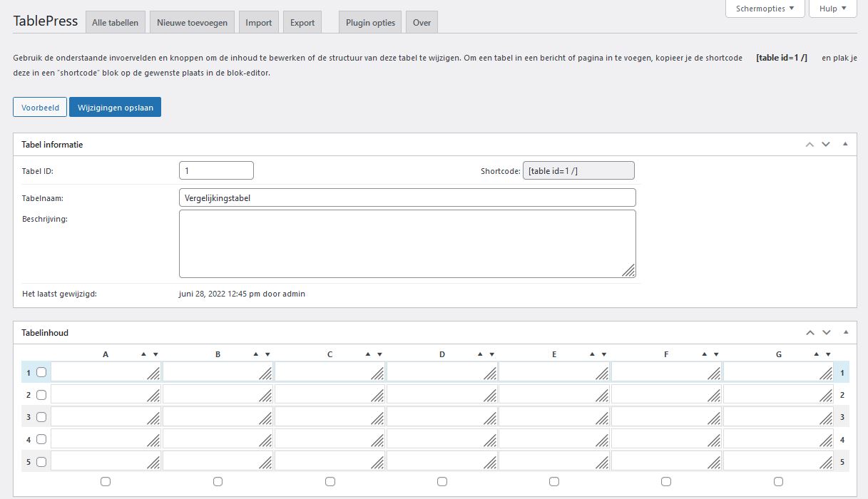The image size is (868, 499).
Task: Check the column C checkbox below table
Action: click(330, 482)
